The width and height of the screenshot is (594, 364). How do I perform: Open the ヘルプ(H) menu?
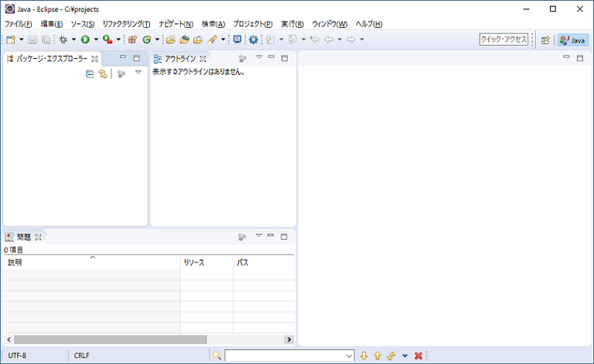(x=369, y=24)
